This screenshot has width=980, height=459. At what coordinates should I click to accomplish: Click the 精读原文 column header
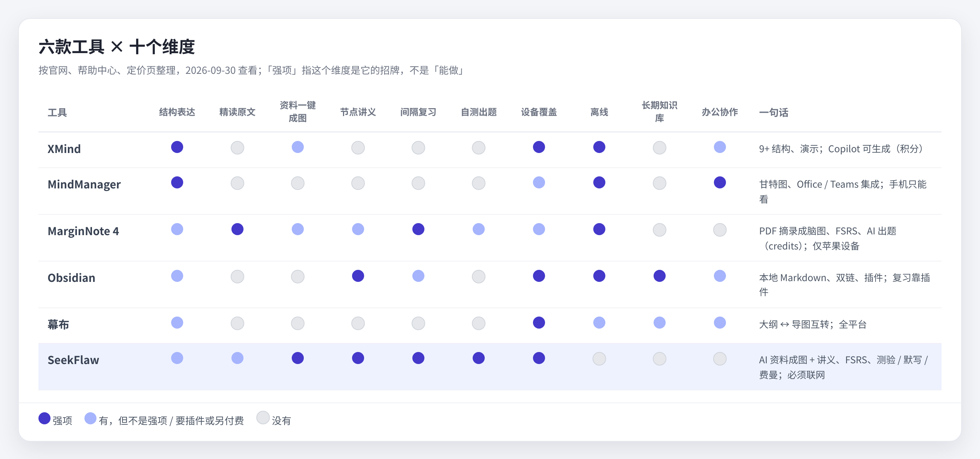(237, 112)
